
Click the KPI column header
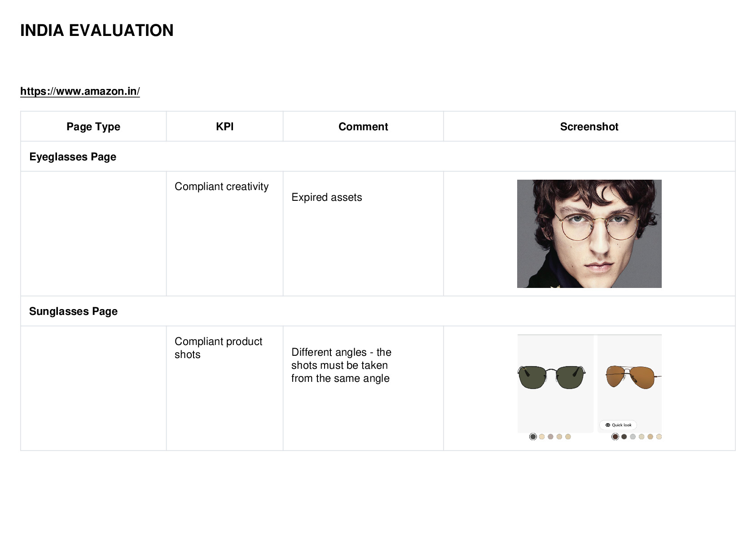tap(225, 127)
